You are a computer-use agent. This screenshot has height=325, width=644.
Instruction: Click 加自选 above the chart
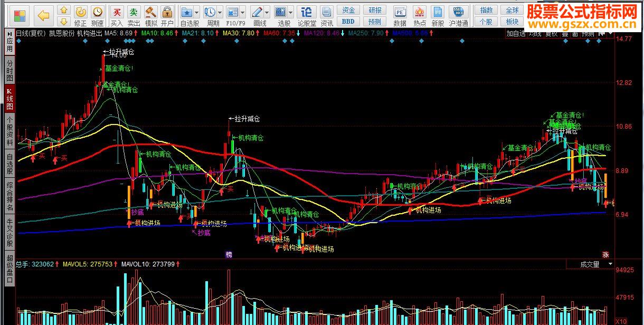(516, 33)
